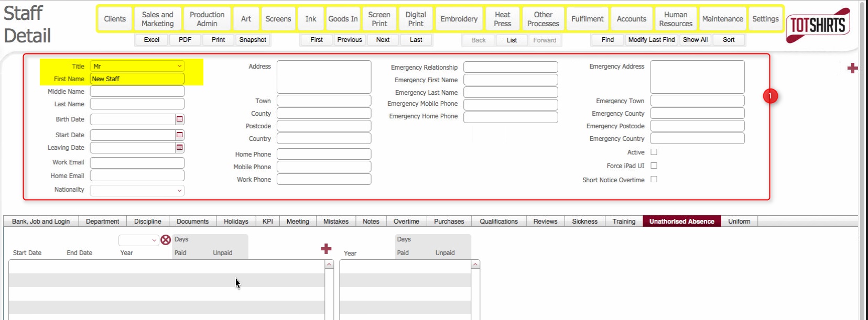Click the red circled X delete icon
The image size is (868, 320).
coord(166,240)
